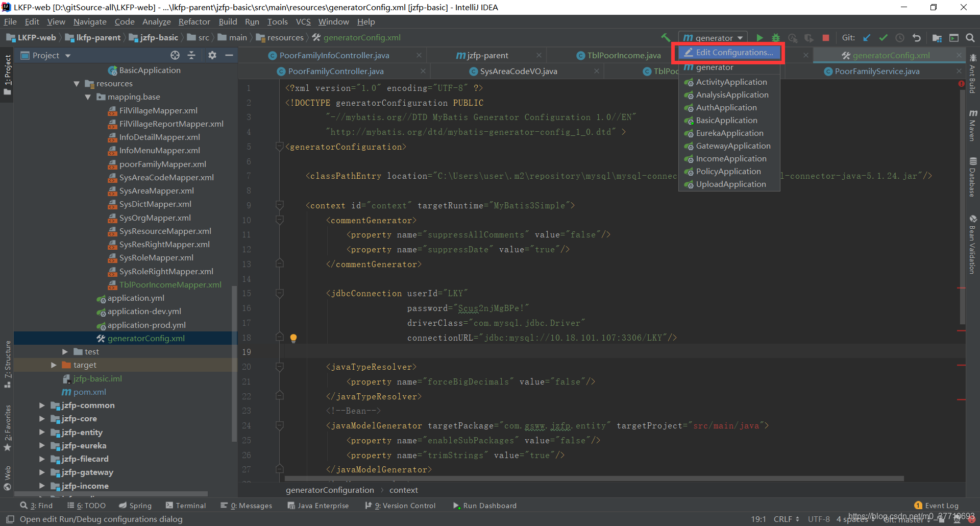This screenshot has height=526, width=980.
Task: Close the jzfp-parent tab
Action: (x=539, y=56)
